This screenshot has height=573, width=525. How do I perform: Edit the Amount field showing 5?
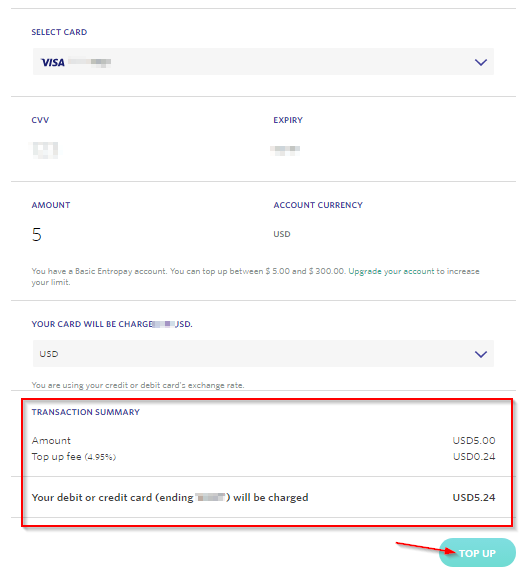tap(37, 235)
